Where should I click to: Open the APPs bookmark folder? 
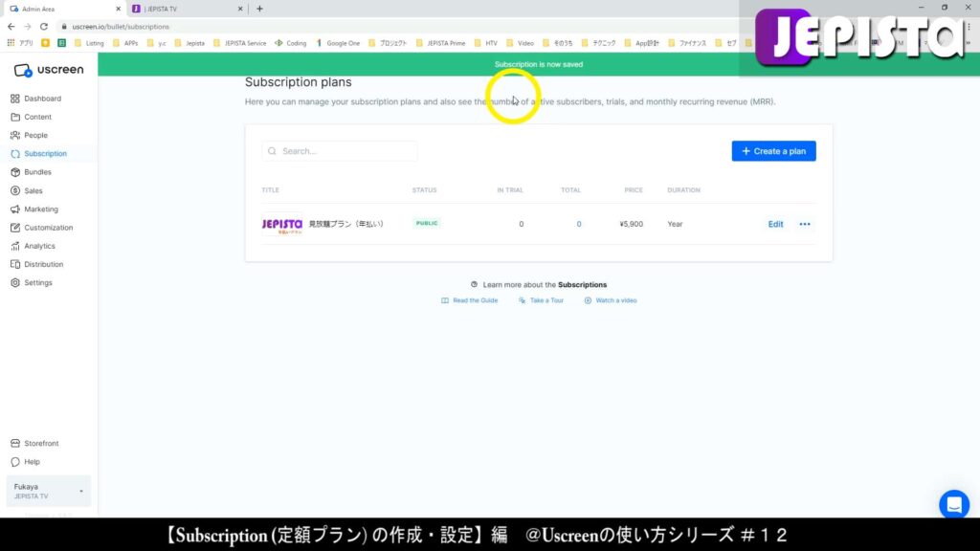coord(125,43)
